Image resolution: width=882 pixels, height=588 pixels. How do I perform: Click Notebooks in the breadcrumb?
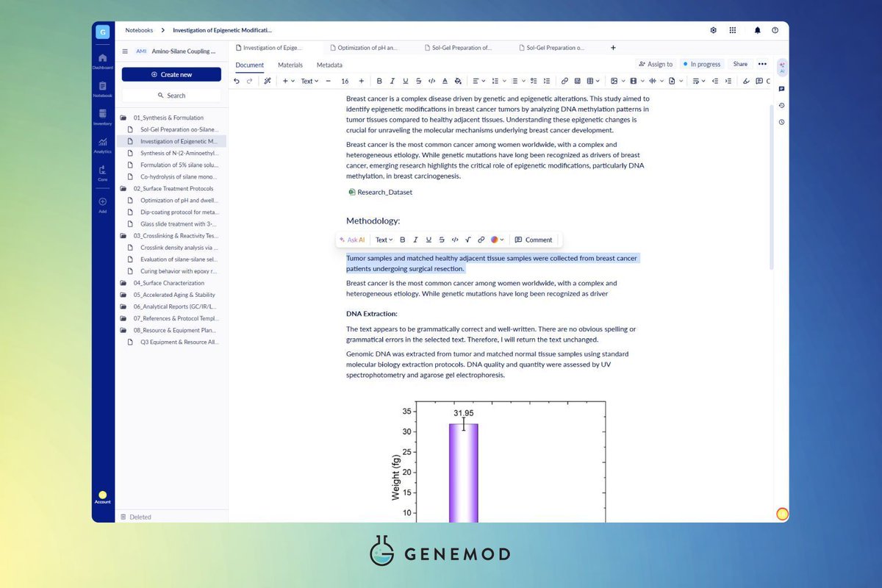click(139, 30)
